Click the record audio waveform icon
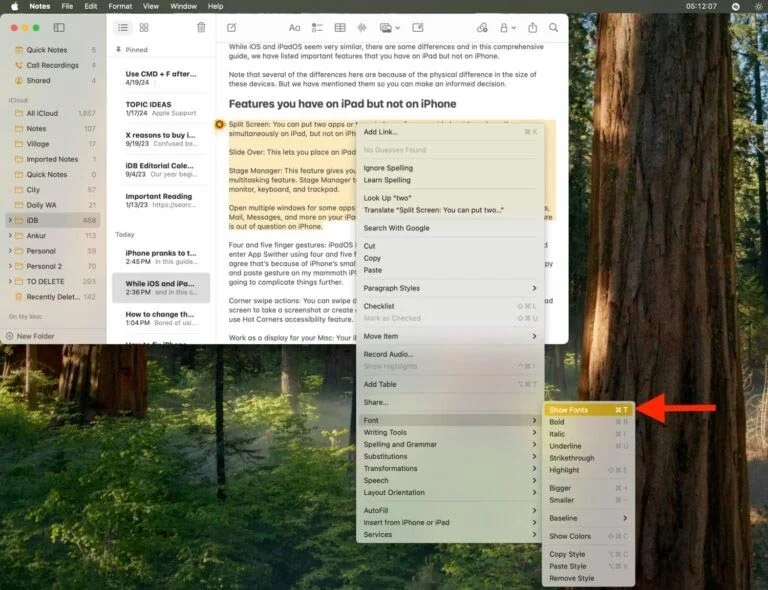This screenshot has width=768, height=590. point(362,28)
